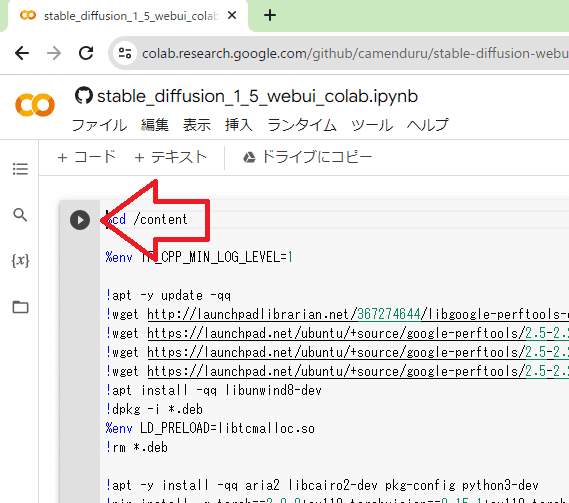Open the 挿入 menu

pyautogui.click(x=238, y=125)
